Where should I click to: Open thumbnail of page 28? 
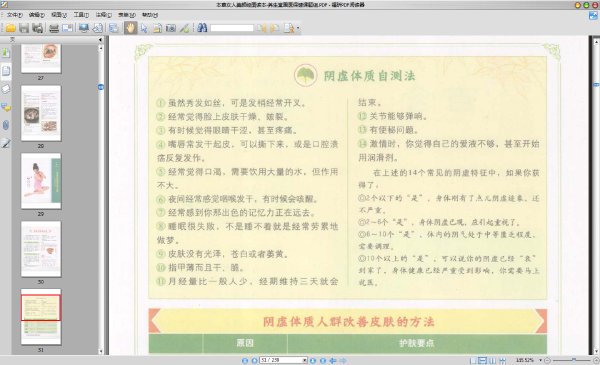pyautogui.click(x=41, y=113)
